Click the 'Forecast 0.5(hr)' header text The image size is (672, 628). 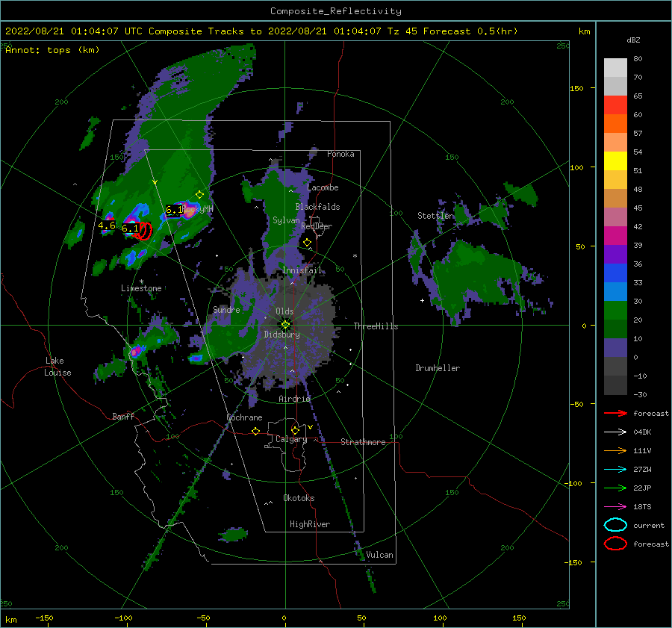click(470, 31)
